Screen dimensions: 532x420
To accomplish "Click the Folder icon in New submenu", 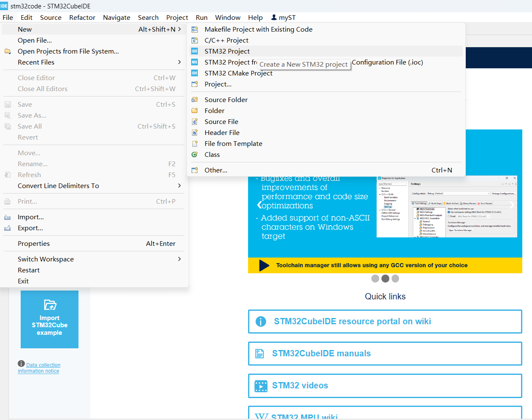I will pos(194,111).
